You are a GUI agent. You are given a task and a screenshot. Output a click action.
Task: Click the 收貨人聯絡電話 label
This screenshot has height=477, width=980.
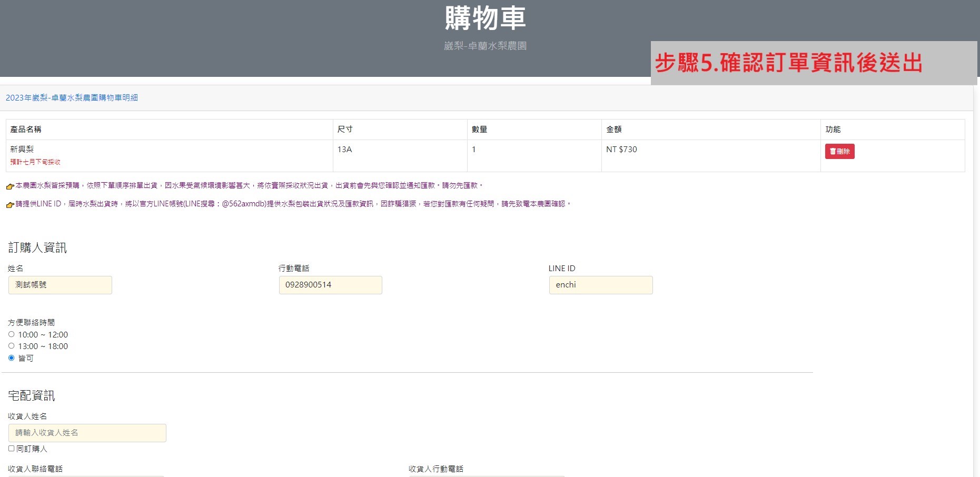tap(35, 469)
